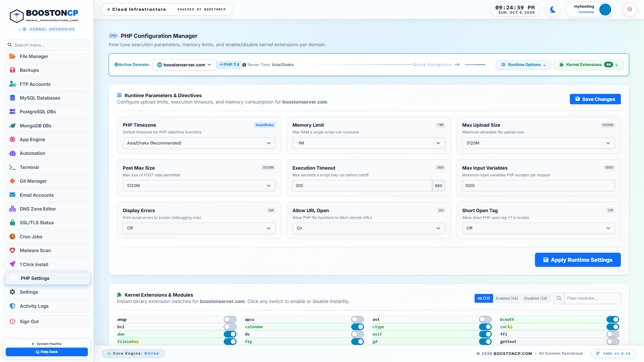Image resolution: width=644 pixels, height=362 pixels.
Task: Open Automation robot icon
Action: (x=12, y=153)
